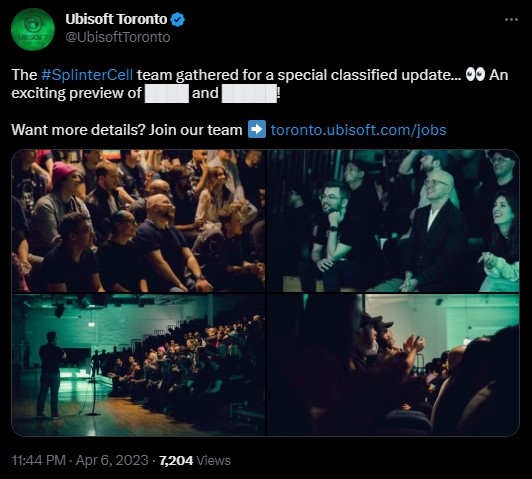
Task: Open the Ubisoft Toronto profile avatar
Action: (33, 30)
